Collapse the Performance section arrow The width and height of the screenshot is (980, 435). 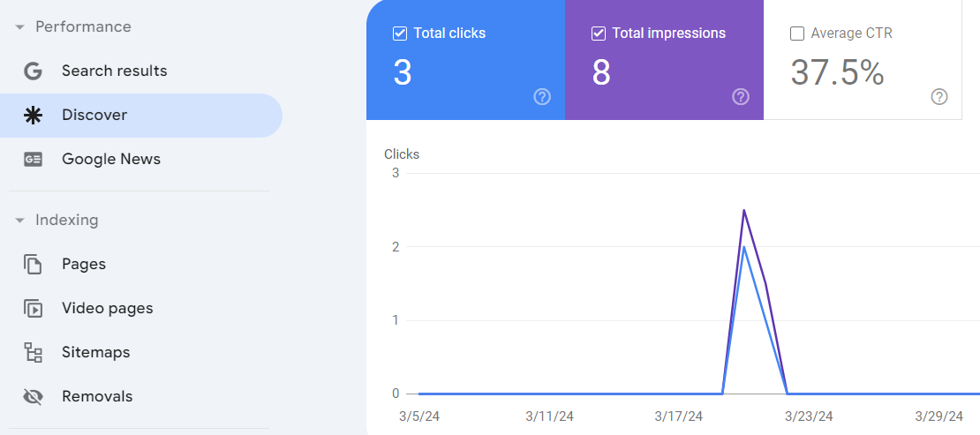point(20,27)
